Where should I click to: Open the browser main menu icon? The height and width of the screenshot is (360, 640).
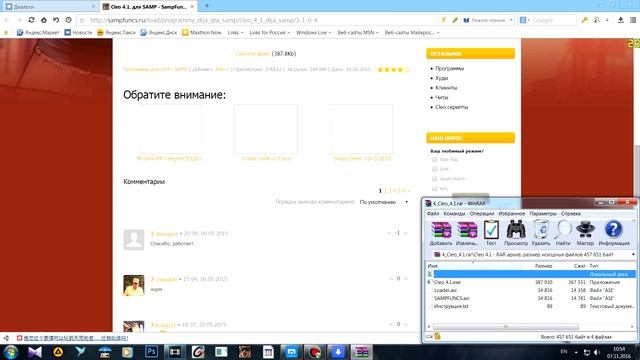[x=633, y=20]
